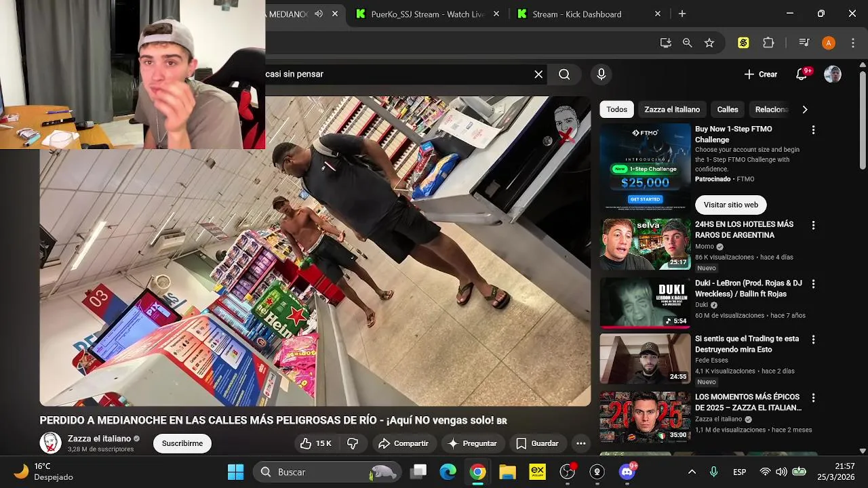The image size is (868, 488).
Task: Open the Chrome three-dot menu
Action: [x=853, y=43]
